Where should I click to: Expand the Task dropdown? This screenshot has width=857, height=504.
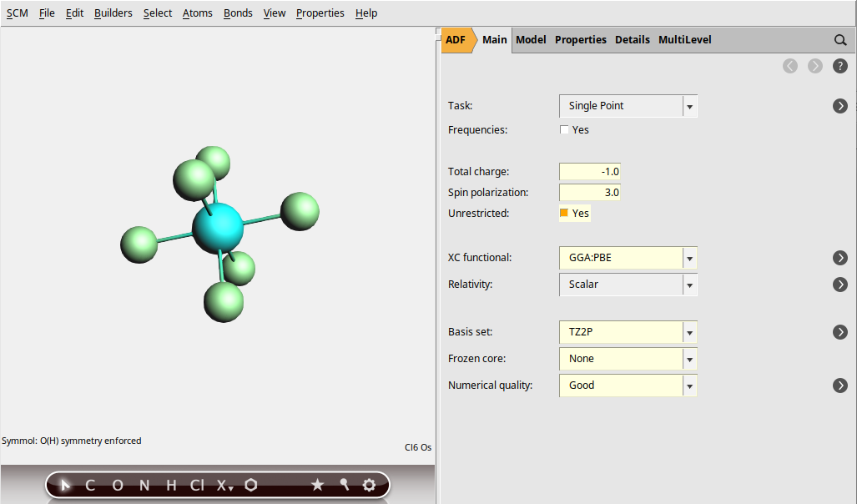[x=689, y=107]
